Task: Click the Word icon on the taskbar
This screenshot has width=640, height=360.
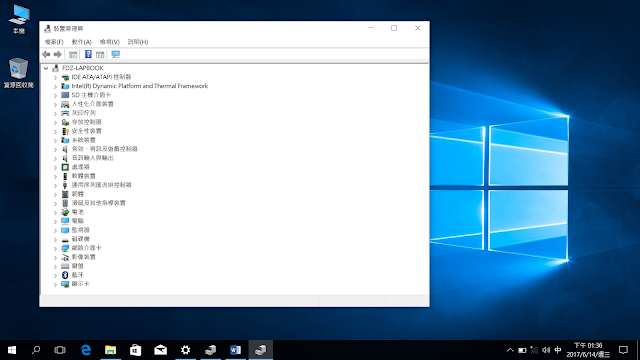Action: tap(236, 350)
